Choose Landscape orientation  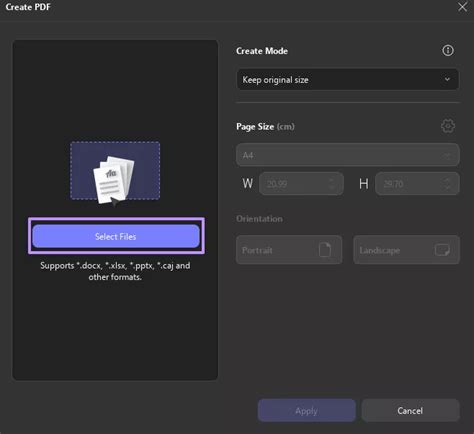pos(406,250)
